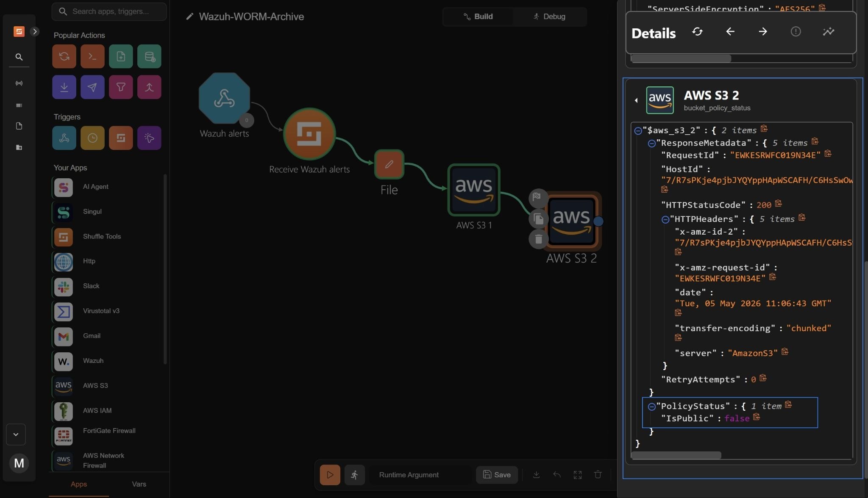The height and width of the screenshot is (498, 868).
Task: Select the green database popular action
Action: pos(149,56)
